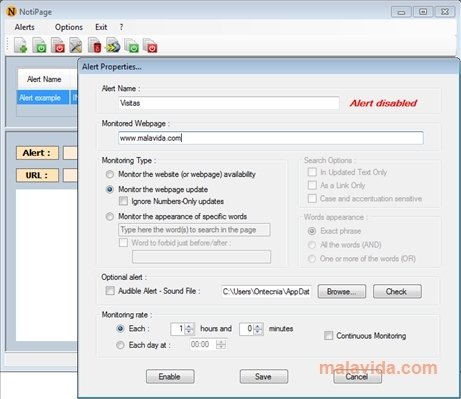Open the Options menu

pos(69,27)
